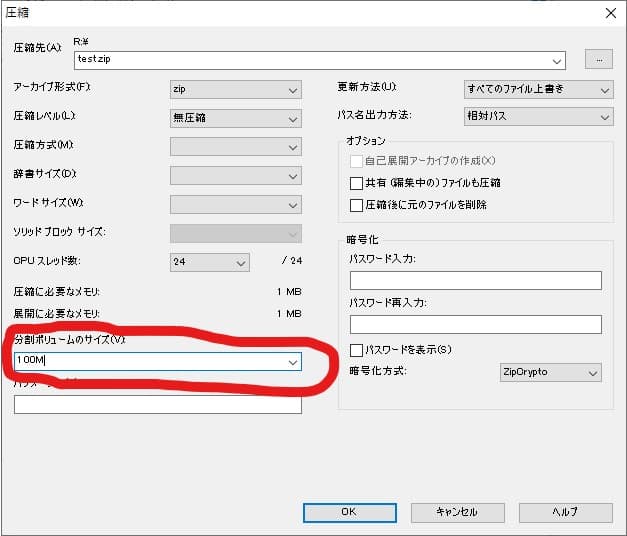
Task: Open the CPUスレッド数 24 dropdown
Action: coord(210,262)
